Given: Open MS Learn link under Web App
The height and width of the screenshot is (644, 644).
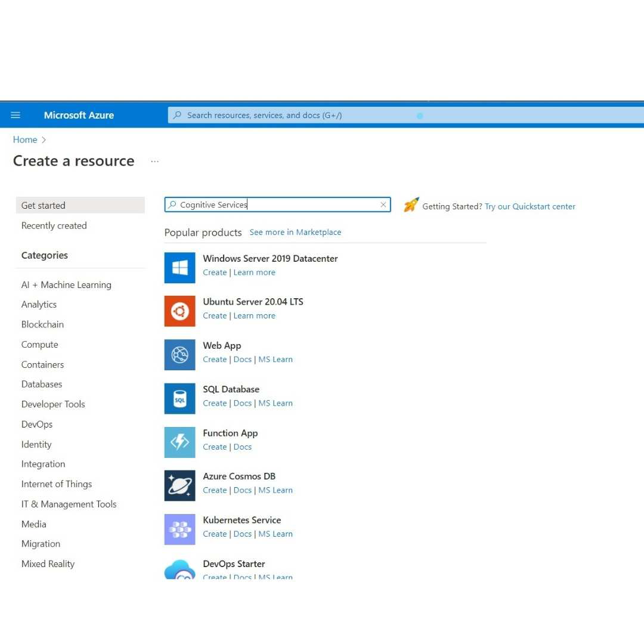Looking at the screenshot, I should click(275, 360).
